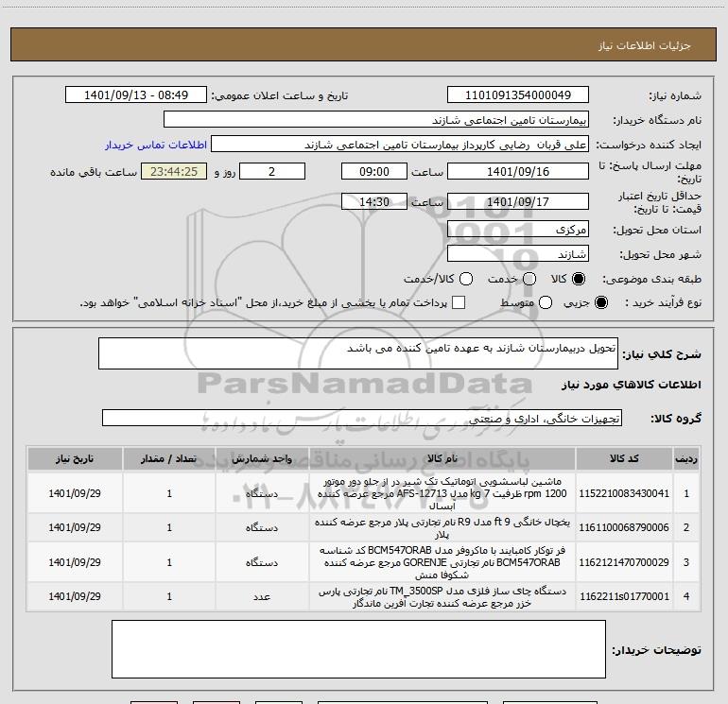Select the متوسط purchase type radio
The image size is (728, 704).
coord(546,302)
